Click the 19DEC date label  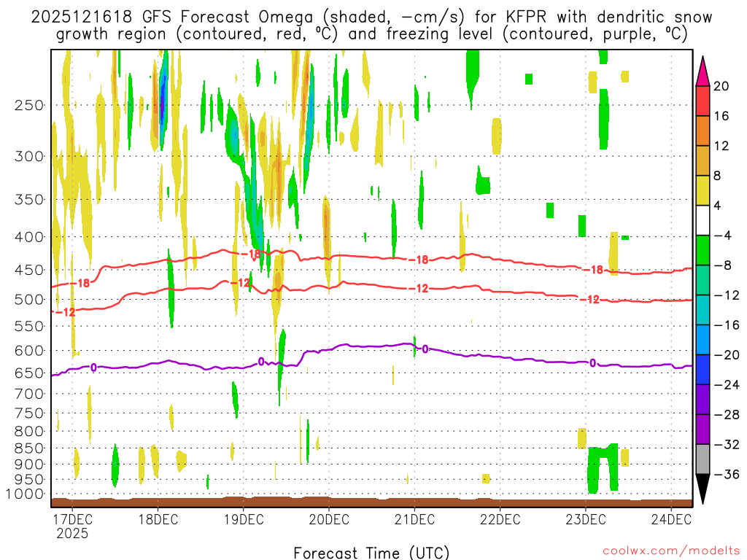tap(244, 519)
